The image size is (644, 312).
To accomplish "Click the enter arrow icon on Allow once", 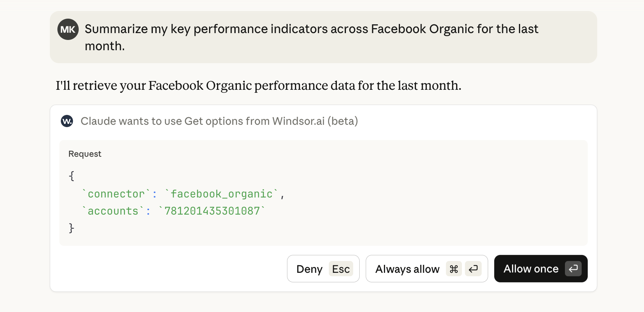I will (x=573, y=269).
